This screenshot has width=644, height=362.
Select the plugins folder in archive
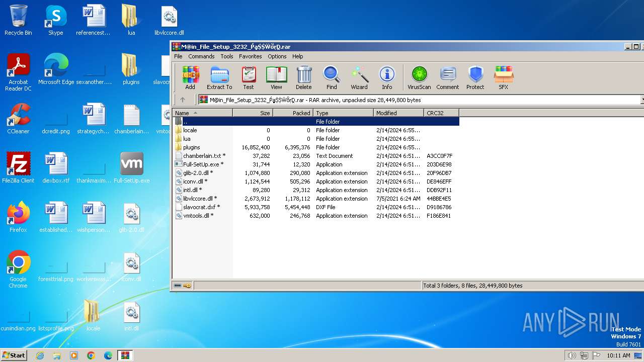point(315,147)
